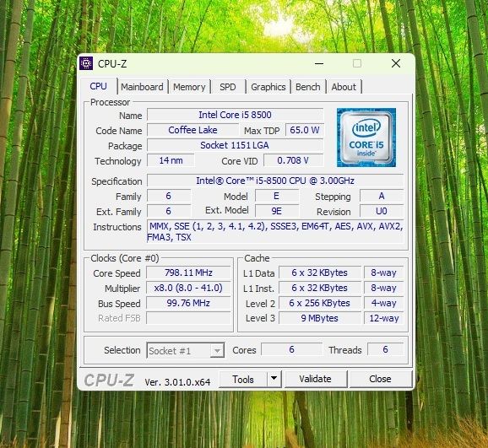Image resolution: width=488 pixels, height=448 pixels.
Task: Close CPU-Z using the X icon
Action: coord(396,63)
